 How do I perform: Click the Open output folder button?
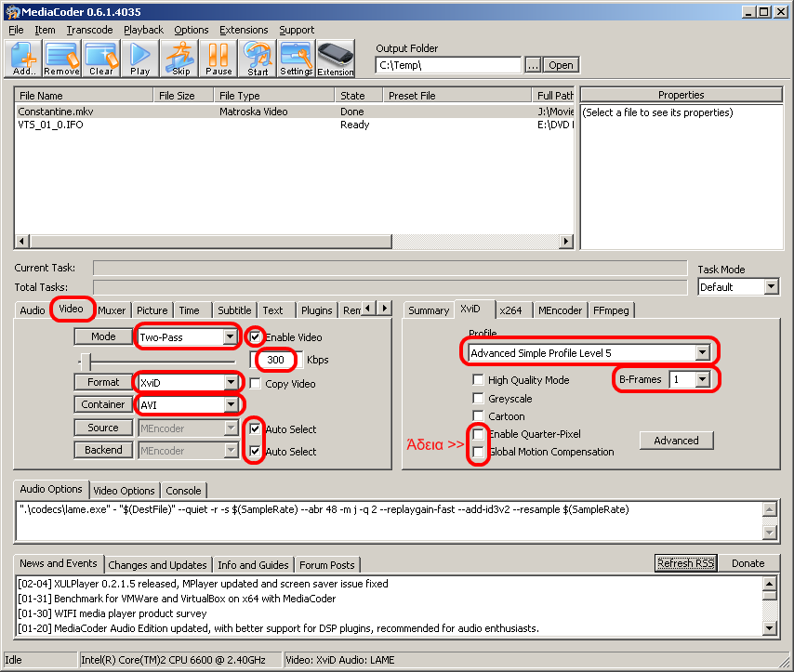(x=561, y=65)
